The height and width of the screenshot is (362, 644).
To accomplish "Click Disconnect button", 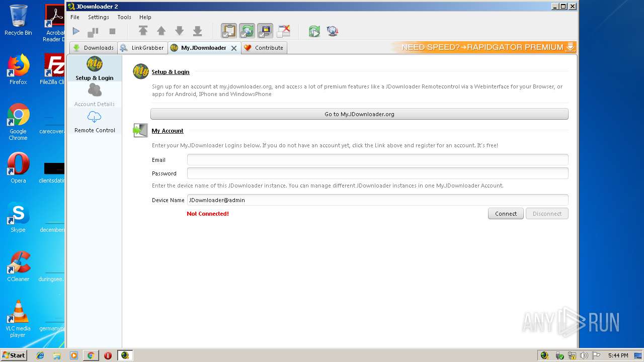I will [547, 214].
